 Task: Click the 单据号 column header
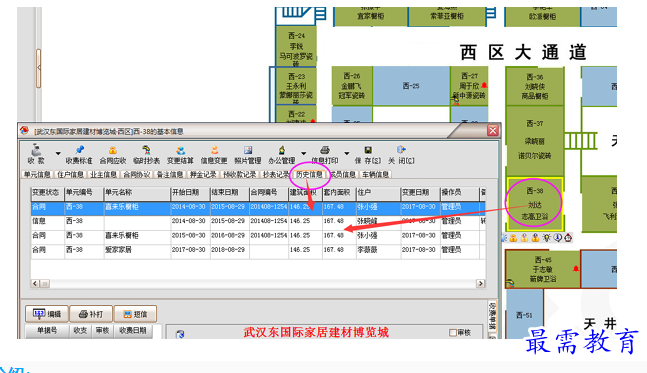click(47, 331)
